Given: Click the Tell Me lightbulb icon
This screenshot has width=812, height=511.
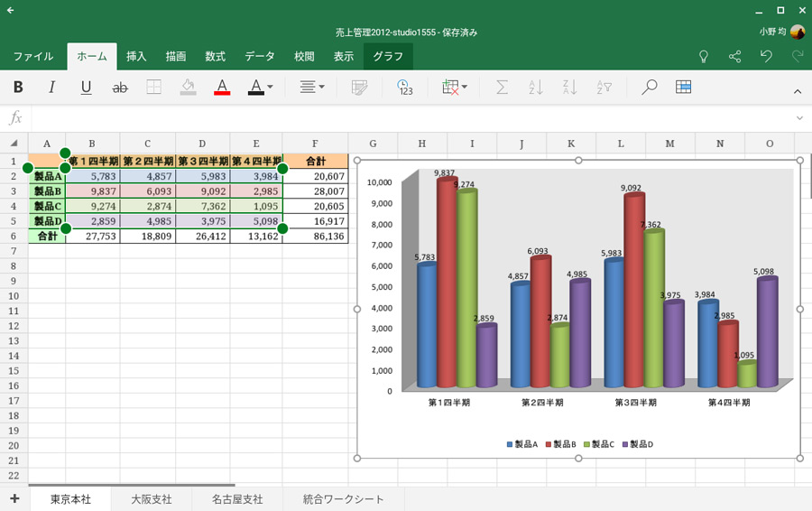Looking at the screenshot, I should 704,56.
